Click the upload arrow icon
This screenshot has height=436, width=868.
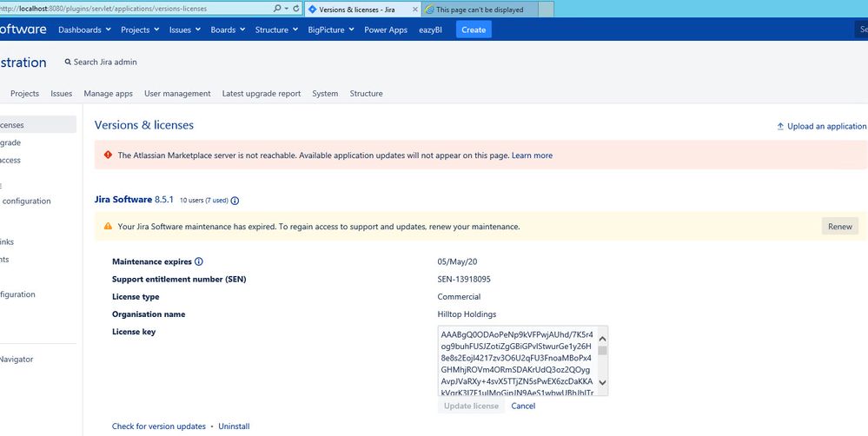point(780,126)
